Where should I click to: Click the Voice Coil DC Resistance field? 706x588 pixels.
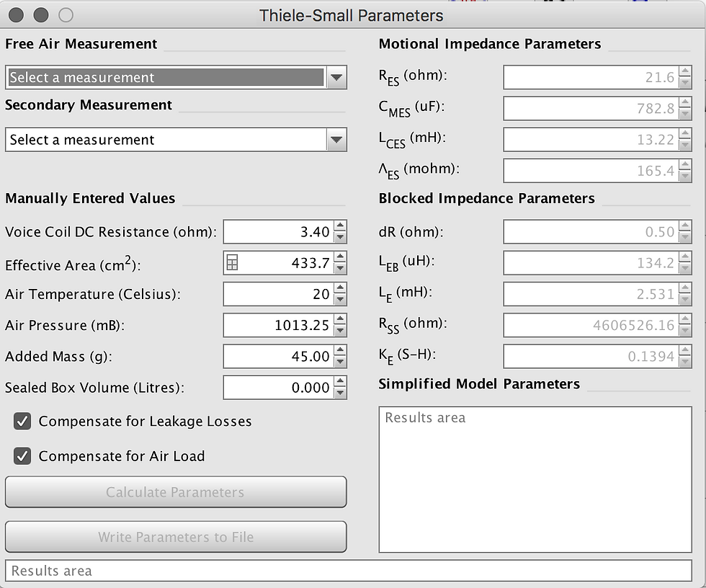[278, 232]
